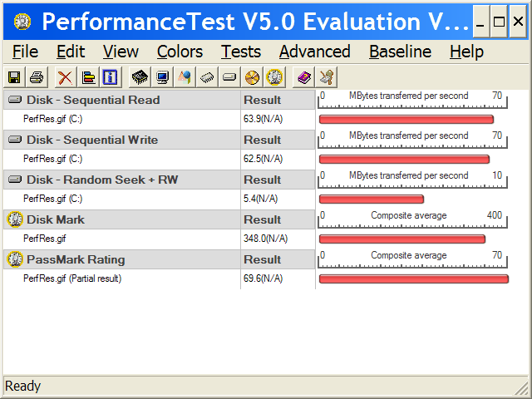Click the keys registration toolbar icon
This screenshot has width=532, height=399.
coord(326,77)
